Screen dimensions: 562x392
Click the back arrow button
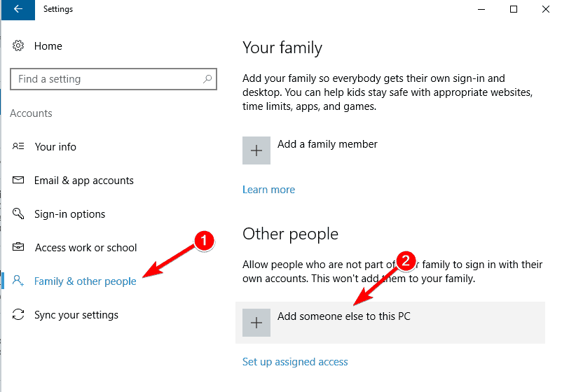(x=18, y=10)
